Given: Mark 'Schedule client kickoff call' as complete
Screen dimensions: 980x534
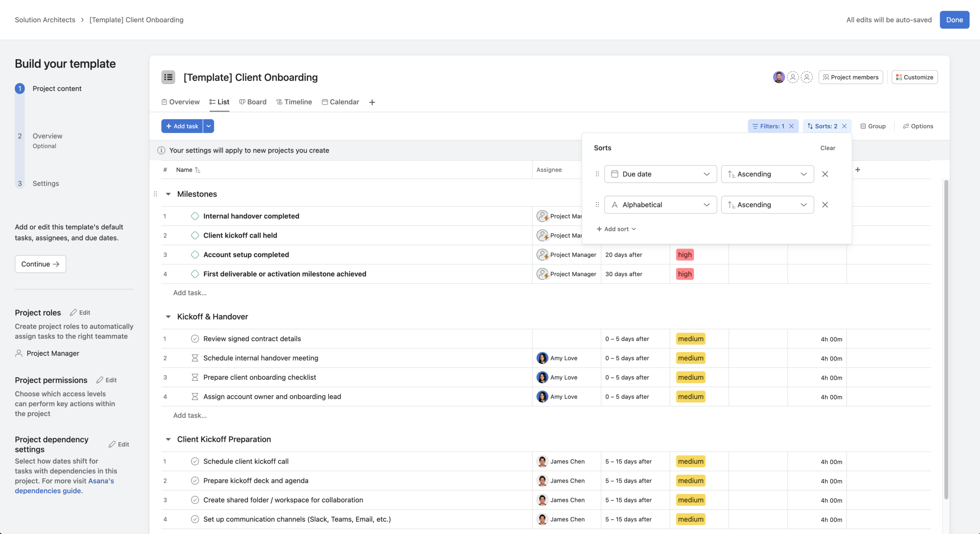Looking at the screenshot, I should pos(195,461).
